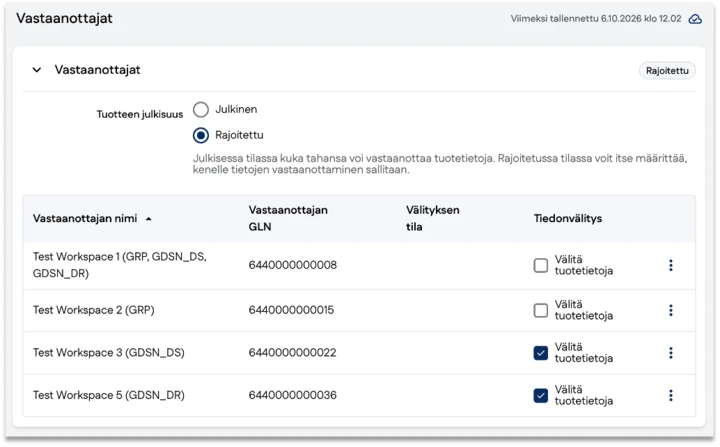Collapse the Vastaanottajat section chevron

coord(37,70)
